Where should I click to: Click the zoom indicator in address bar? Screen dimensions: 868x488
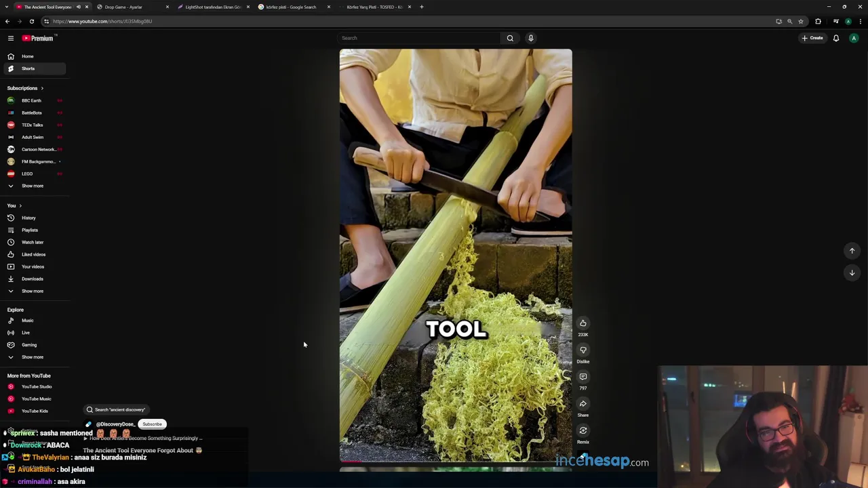coord(789,21)
